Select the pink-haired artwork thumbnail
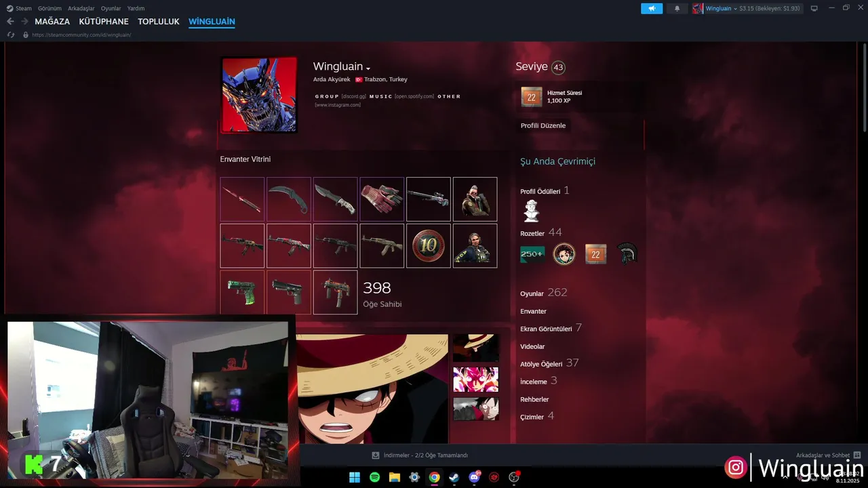This screenshot has width=868, height=488. (475, 380)
